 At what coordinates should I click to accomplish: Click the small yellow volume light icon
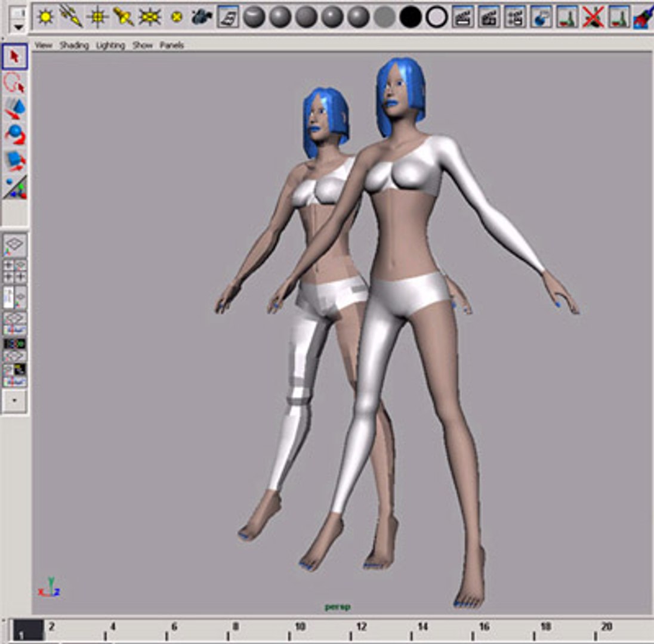[x=177, y=17]
